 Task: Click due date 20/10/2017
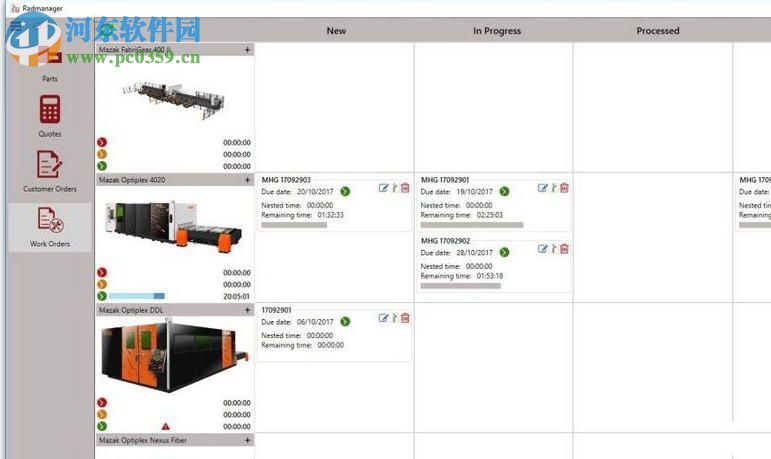coord(315,191)
